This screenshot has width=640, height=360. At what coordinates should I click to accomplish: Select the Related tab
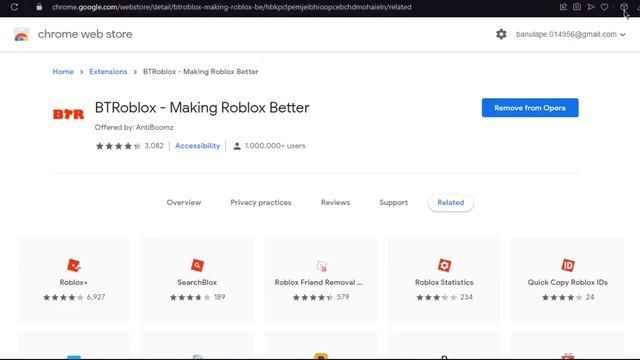click(x=451, y=202)
